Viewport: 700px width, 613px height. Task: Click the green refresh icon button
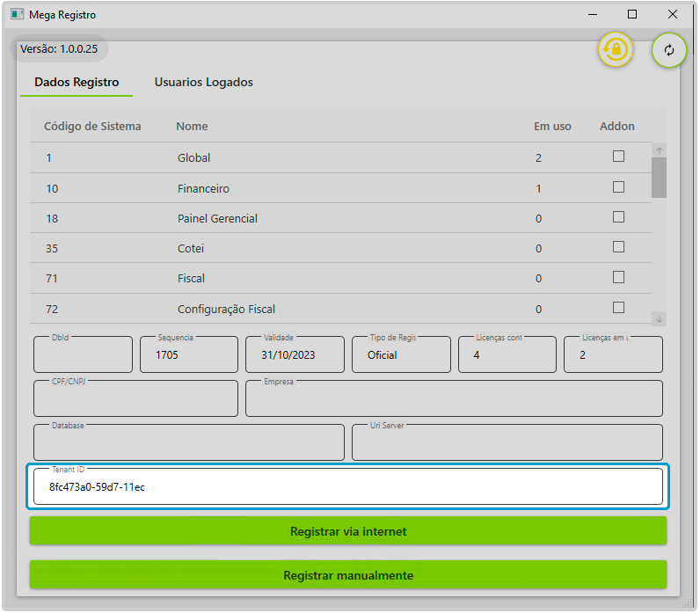668,50
